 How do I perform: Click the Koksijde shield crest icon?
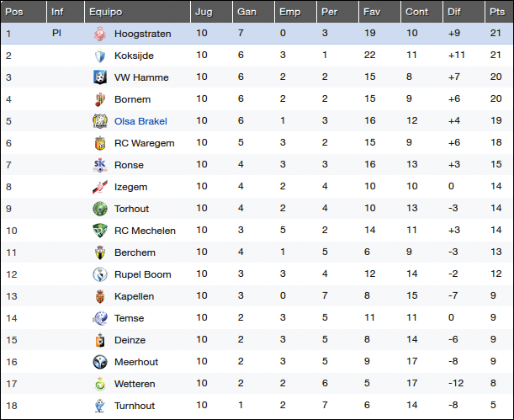tap(100, 56)
